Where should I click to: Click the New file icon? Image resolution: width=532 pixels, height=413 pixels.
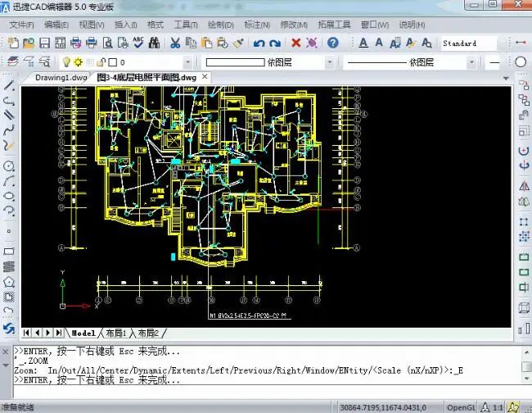pyautogui.click(x=13, y=43)
